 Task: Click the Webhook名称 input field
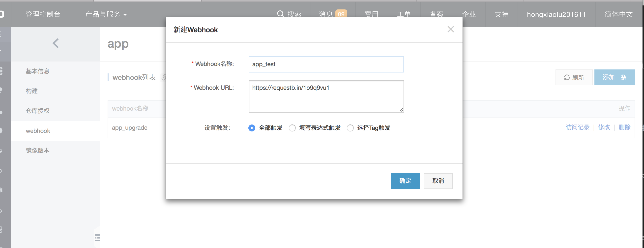(326, 64)
